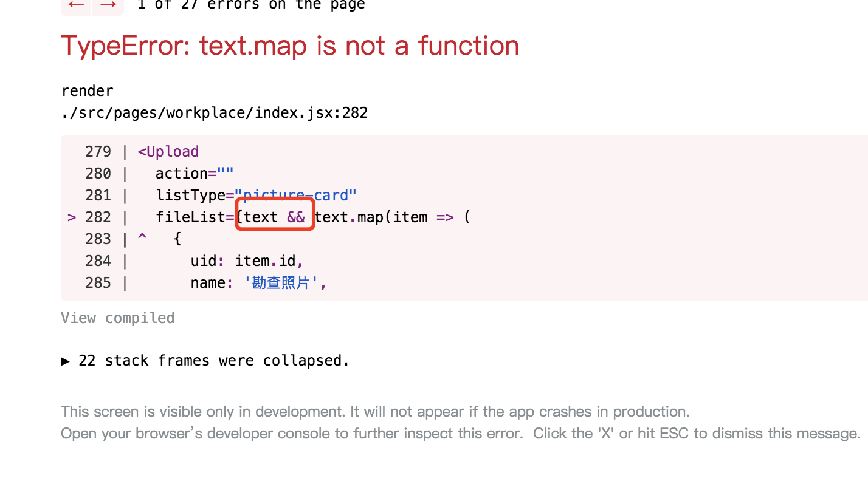The height and width of the screenshot is (487, 868).
Task: Click the 'View compiled' link
Action: click(117, 318)
